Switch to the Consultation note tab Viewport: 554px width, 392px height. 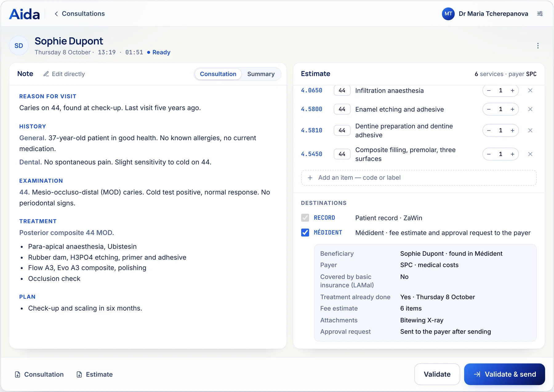(218, 74)
